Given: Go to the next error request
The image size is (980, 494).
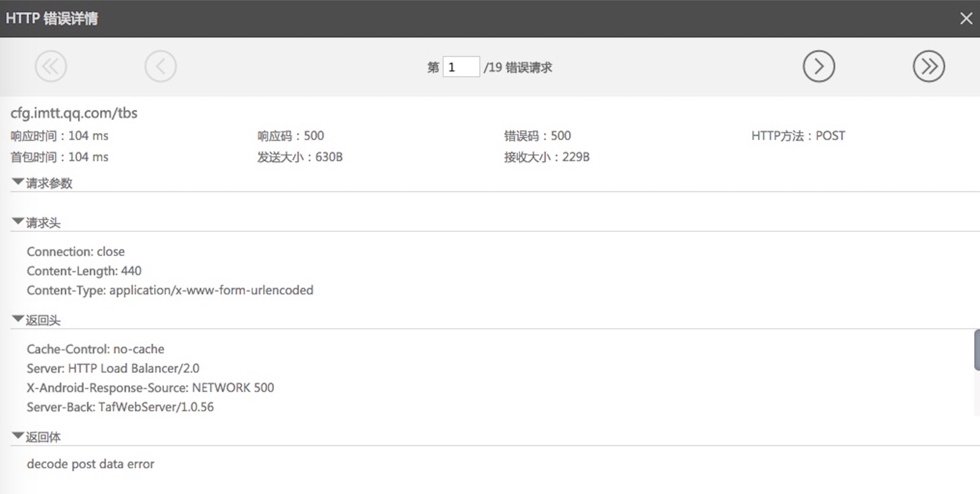Looking at the screenshot, I should click(x=819, y=66).
